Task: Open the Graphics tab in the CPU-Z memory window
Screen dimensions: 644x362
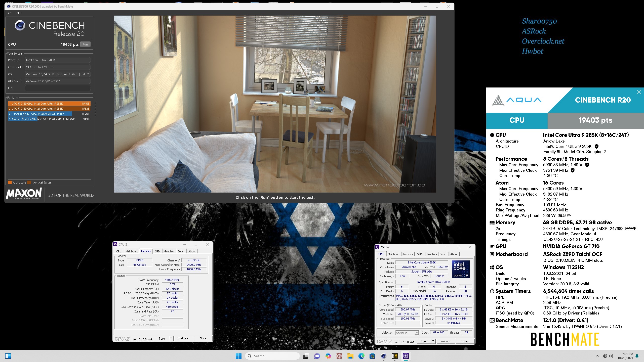Action: click(170, 251)
